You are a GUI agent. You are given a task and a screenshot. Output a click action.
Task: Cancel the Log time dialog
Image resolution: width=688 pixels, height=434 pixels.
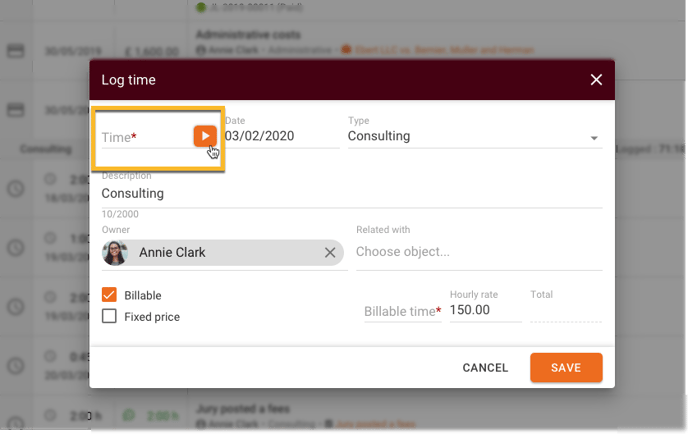click(x=485, y=368)
